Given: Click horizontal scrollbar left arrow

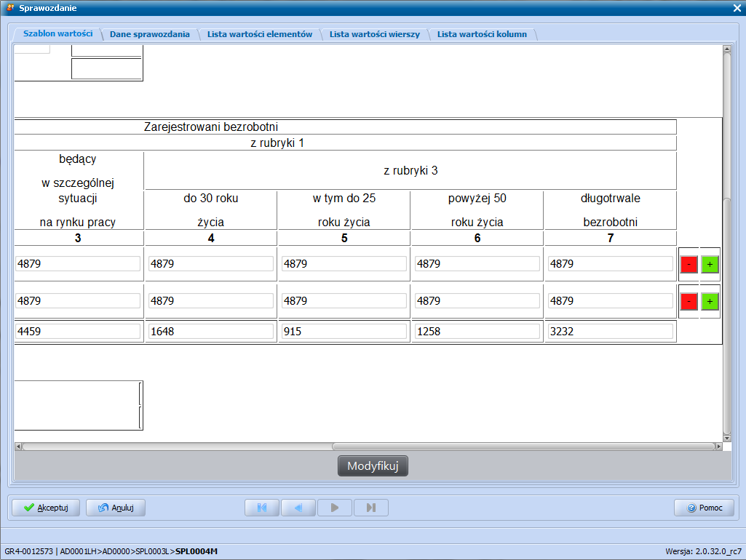Looking at the screenshot, I should click(18, 447).
